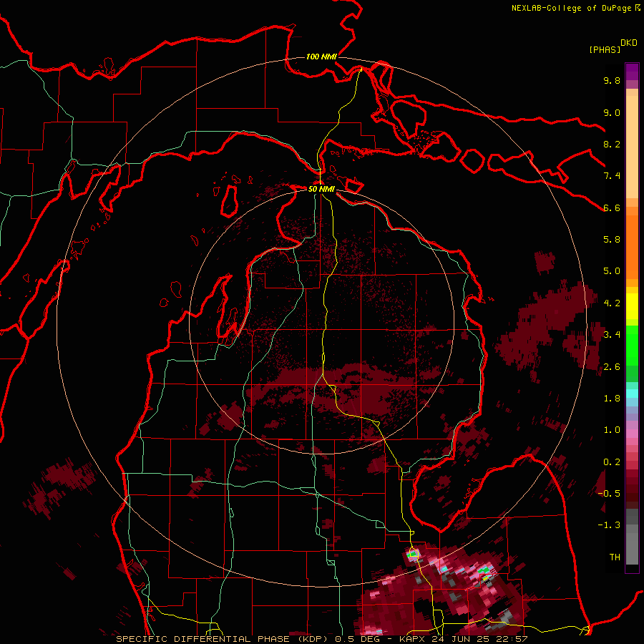The image size is (644, 644).
Task: Click the 2.6 legend value
Action: tap(612, 367)
